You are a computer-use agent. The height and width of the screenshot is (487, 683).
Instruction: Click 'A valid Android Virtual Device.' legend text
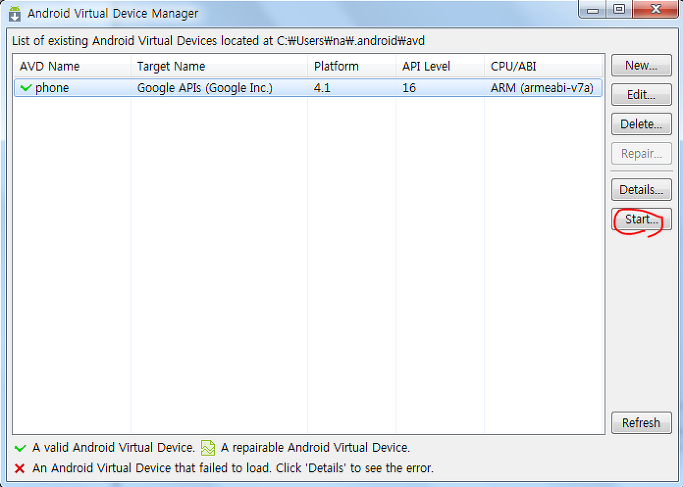coord(113,448)
